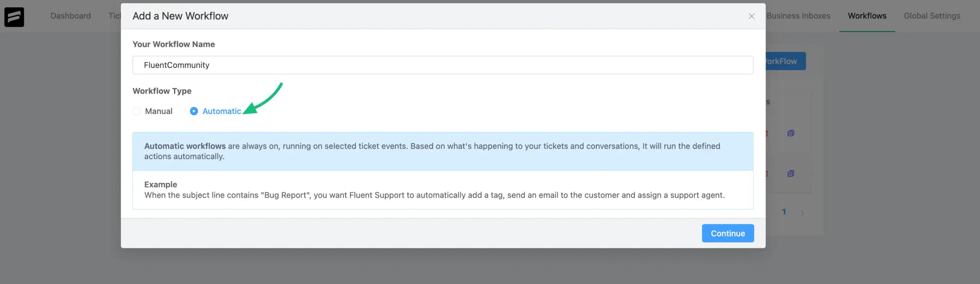
Task: Click the Add a New Workflow title
Action: (180, 16)
